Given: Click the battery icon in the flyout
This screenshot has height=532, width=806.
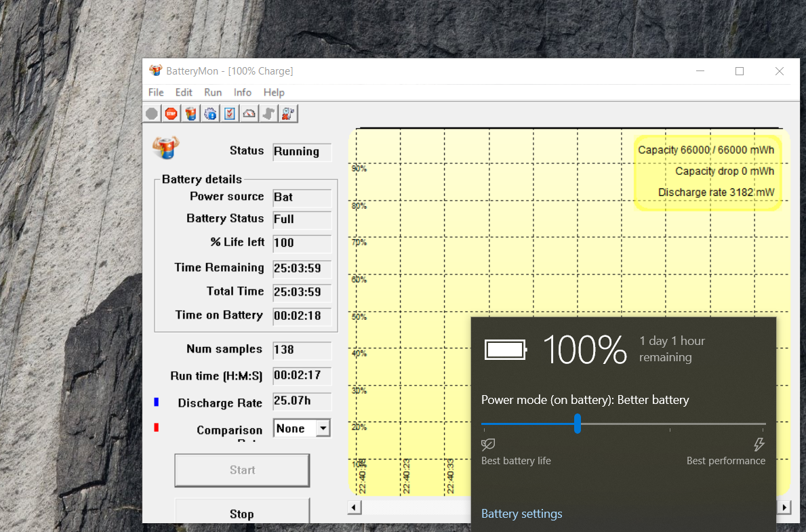Looking at the screenshot, I should coord(506,350).
